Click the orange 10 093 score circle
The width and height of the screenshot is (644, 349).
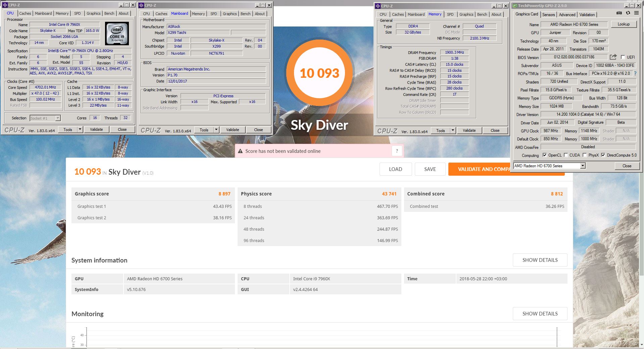(319, 73)
